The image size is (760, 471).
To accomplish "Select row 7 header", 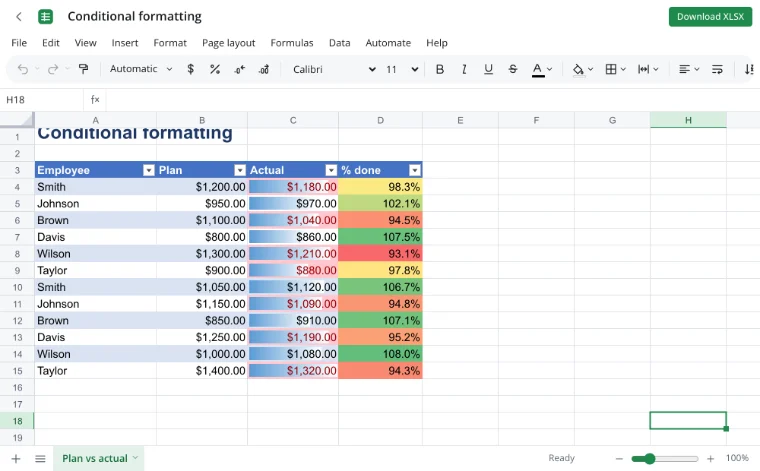I will (x=17, y=237).
